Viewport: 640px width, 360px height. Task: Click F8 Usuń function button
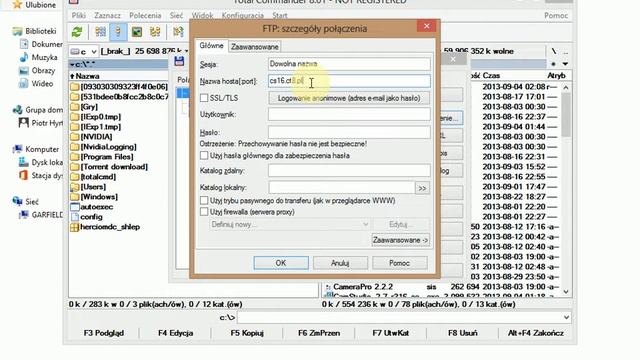click(x=462, y=333)
